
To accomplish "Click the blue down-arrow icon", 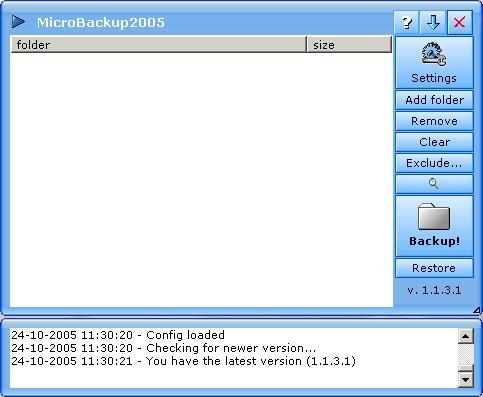I will [x=433, y=22].
